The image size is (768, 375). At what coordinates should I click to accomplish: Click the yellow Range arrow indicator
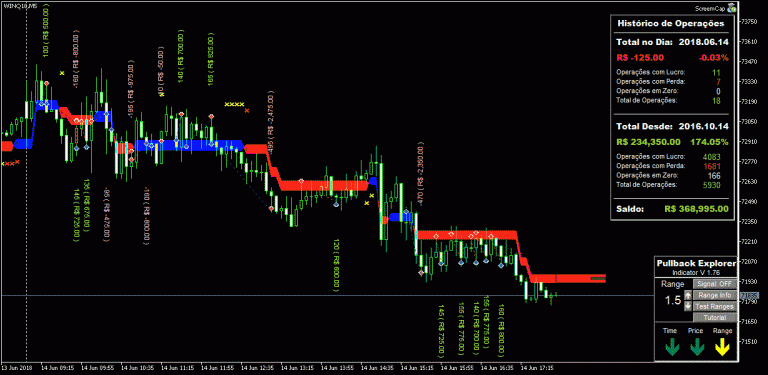point(722,348)
